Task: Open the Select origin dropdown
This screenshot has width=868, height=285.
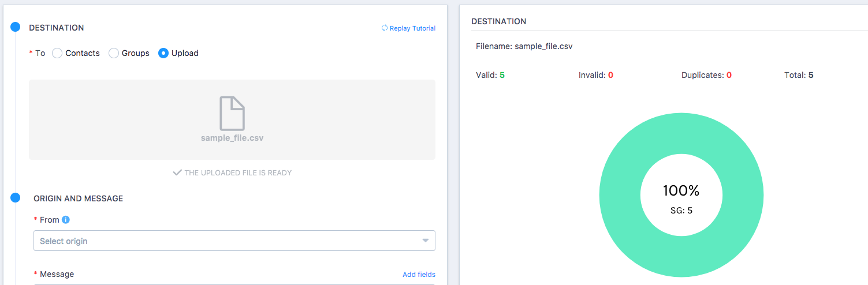Action: click(234, 241)
